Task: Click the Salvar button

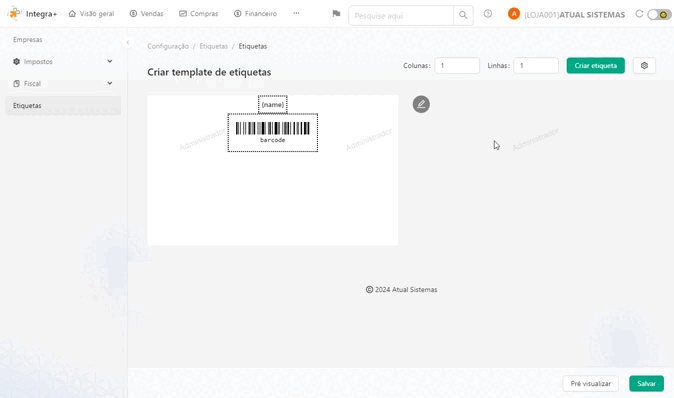Action: coord(646,383)
